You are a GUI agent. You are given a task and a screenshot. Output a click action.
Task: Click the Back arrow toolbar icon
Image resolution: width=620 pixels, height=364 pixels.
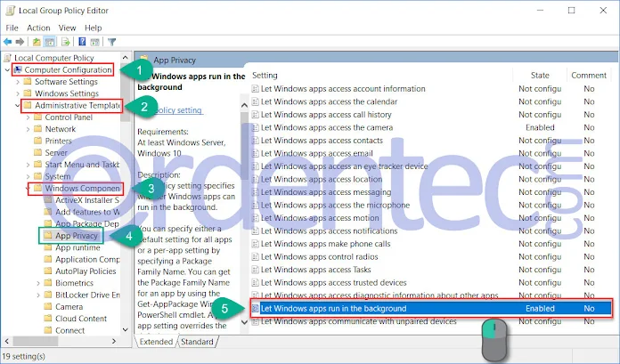point(7,42)
